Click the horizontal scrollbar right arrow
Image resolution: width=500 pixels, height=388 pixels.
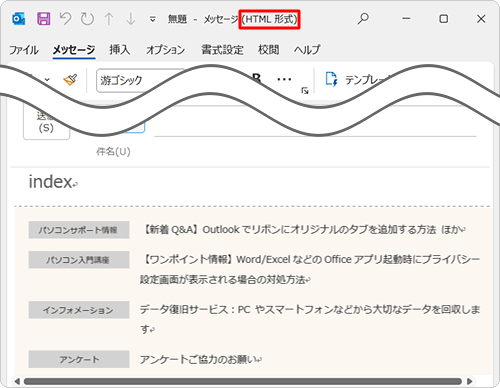[x=470, y=381]
